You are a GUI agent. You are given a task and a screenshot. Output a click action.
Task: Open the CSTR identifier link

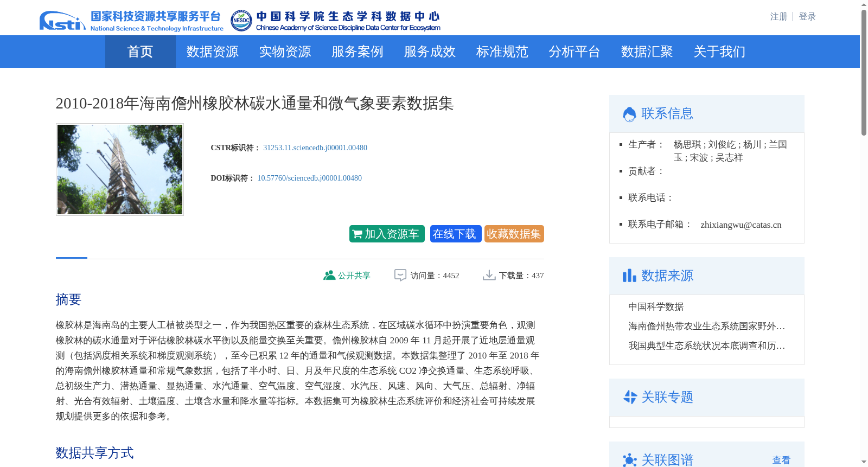tap(315, 148)
